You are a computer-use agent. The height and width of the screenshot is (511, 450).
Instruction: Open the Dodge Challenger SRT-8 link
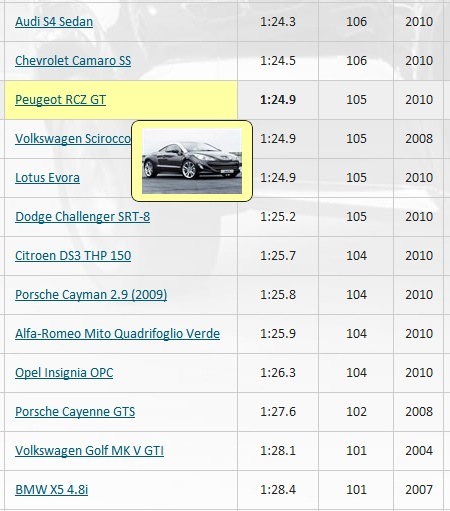point(82,217)
